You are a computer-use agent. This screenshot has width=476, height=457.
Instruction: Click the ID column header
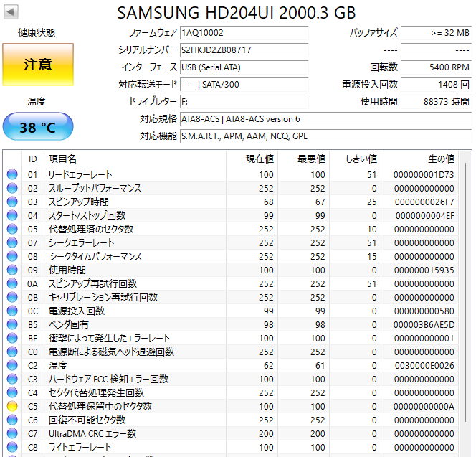[33, 159]
